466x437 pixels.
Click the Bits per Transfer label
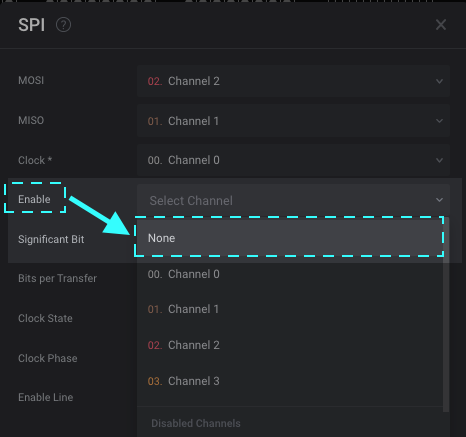tap(57, 278)
